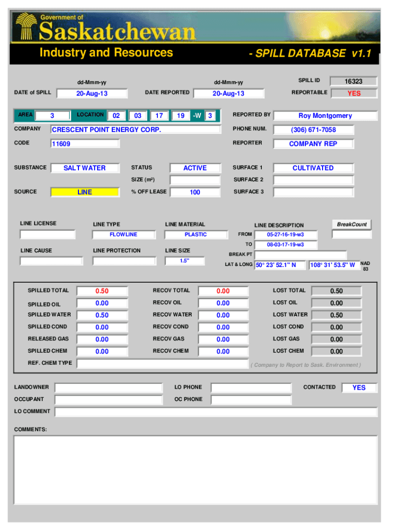400x532 pixels.
Task: Select the Date Reported field
Action: point(229,94)
